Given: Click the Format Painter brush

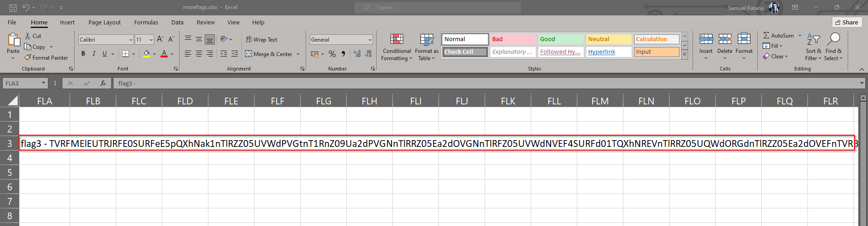Looking at the screenshot, I should pos(28,57).
